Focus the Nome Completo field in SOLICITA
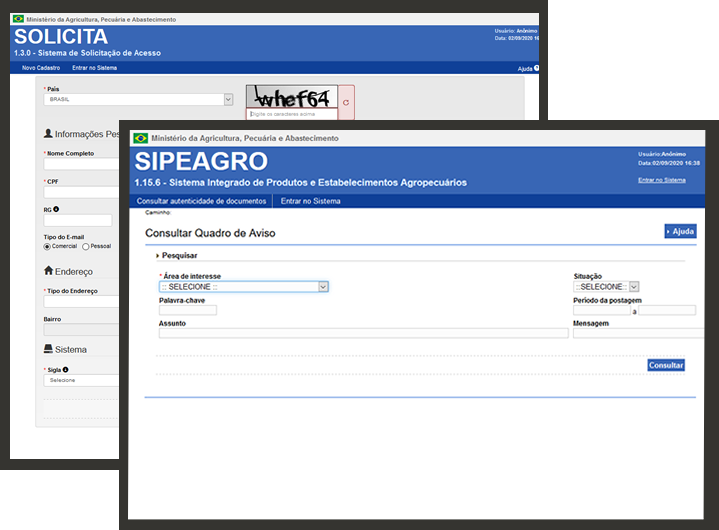This screenshot has height=530, width=719. click(81, 164)
